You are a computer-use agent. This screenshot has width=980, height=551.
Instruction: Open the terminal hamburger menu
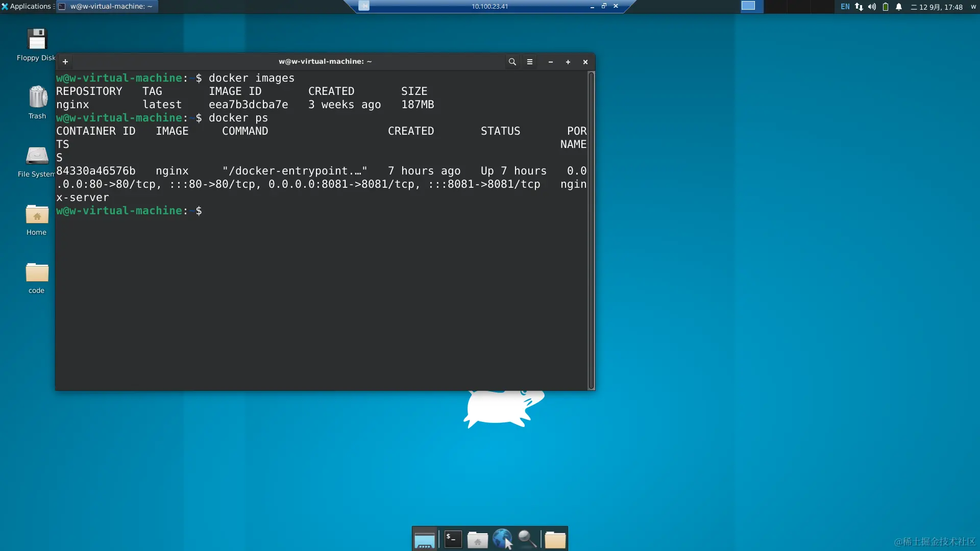pos(530,62)
